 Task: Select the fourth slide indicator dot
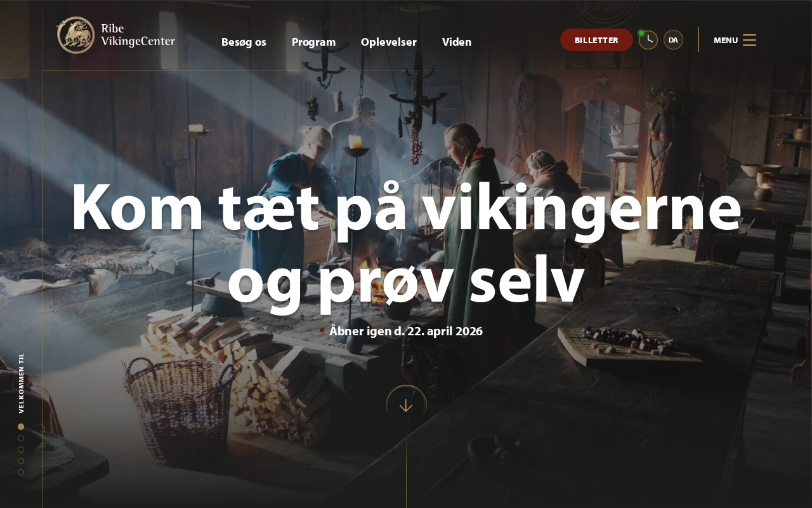coord(21,461)
